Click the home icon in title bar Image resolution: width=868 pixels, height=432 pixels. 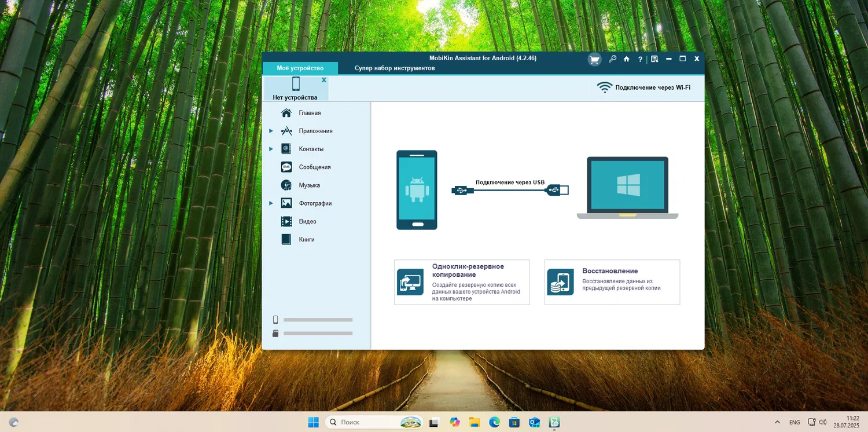coord(626,59)
